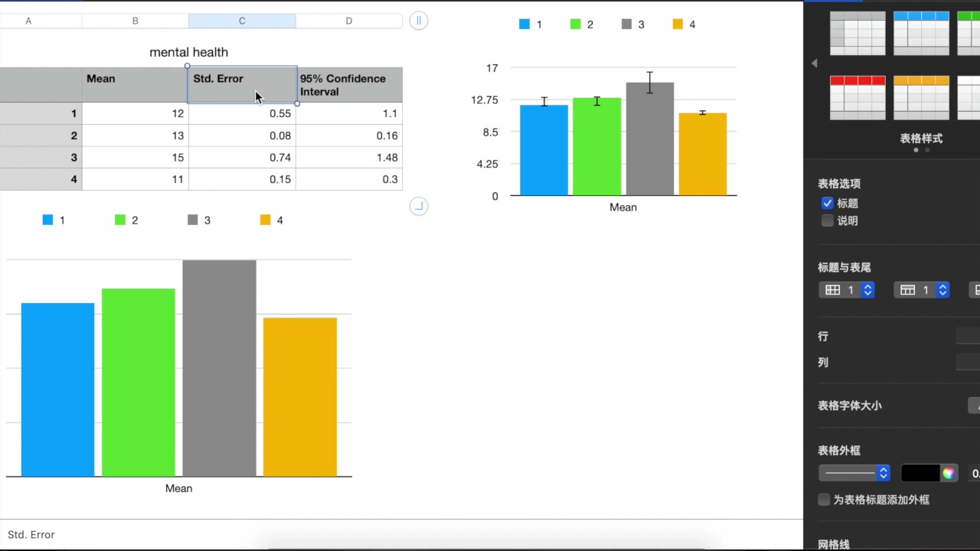Click 'Mean' axis label under large chart
The width and height of the screenshot is (980, 551).
click(178, 488)
